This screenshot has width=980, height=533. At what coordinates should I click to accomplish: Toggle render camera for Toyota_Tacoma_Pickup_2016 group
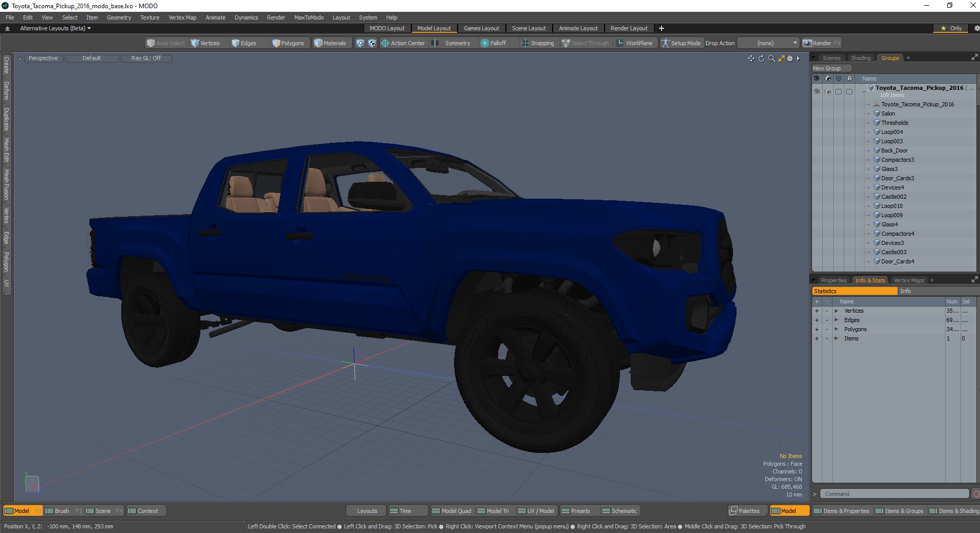(827, 91)
